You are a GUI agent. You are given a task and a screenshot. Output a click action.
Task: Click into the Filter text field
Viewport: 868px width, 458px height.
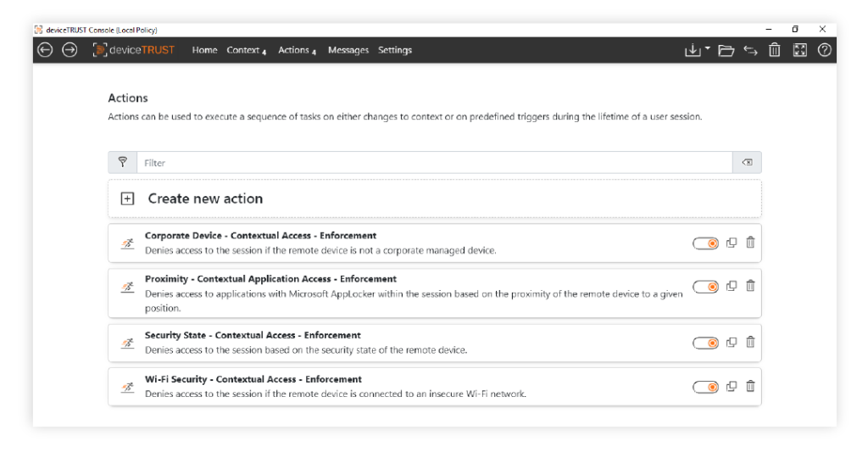(x=434, y=162)
